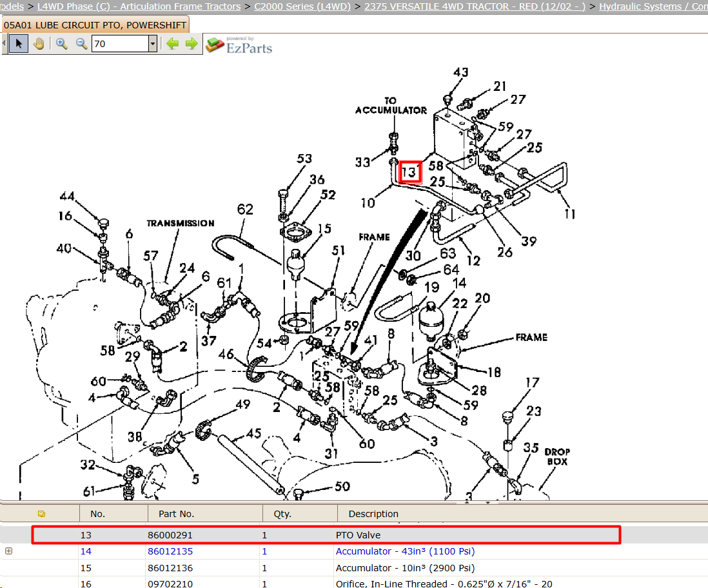
Task: Select part number 09702210 cell
Action: coord(170,583)
